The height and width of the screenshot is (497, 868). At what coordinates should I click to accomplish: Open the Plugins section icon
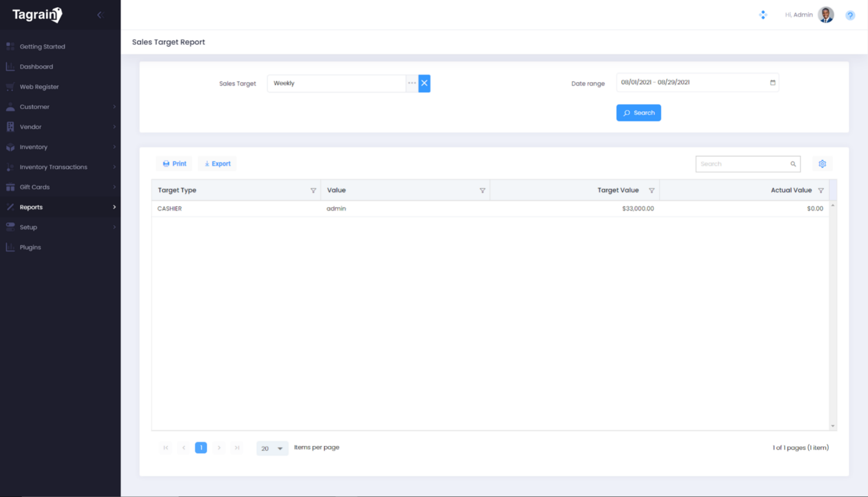tap(10, 247)
